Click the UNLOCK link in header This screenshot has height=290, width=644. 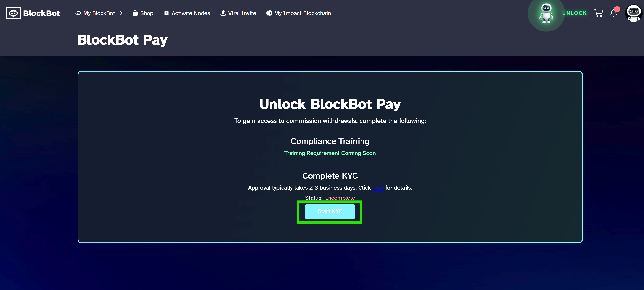pyautogui.click(x=574, y=13)
